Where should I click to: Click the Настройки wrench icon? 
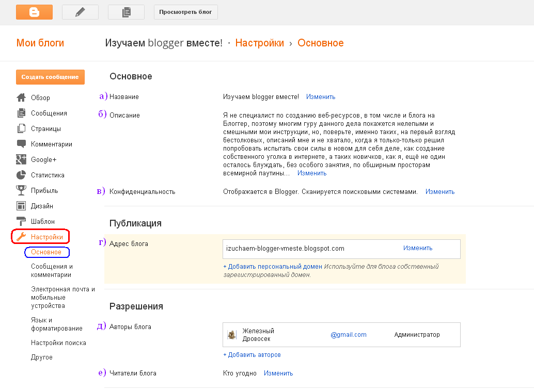pos(21,237)
